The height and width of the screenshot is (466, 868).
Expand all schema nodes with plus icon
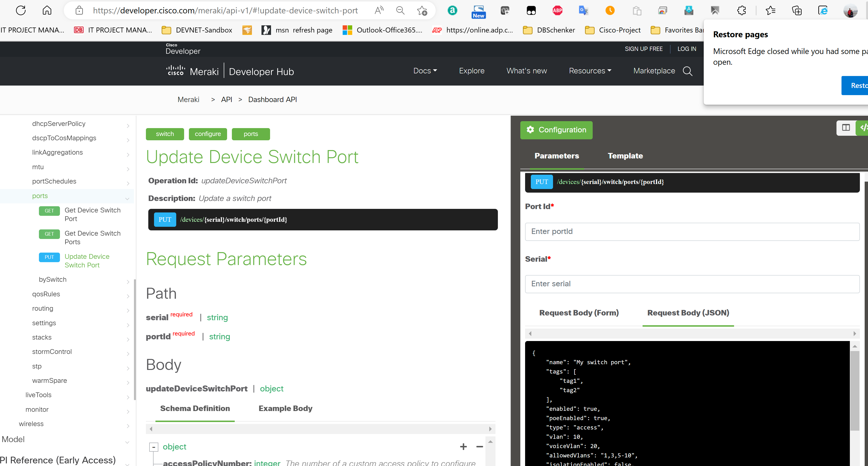click(x=463, y=447)
